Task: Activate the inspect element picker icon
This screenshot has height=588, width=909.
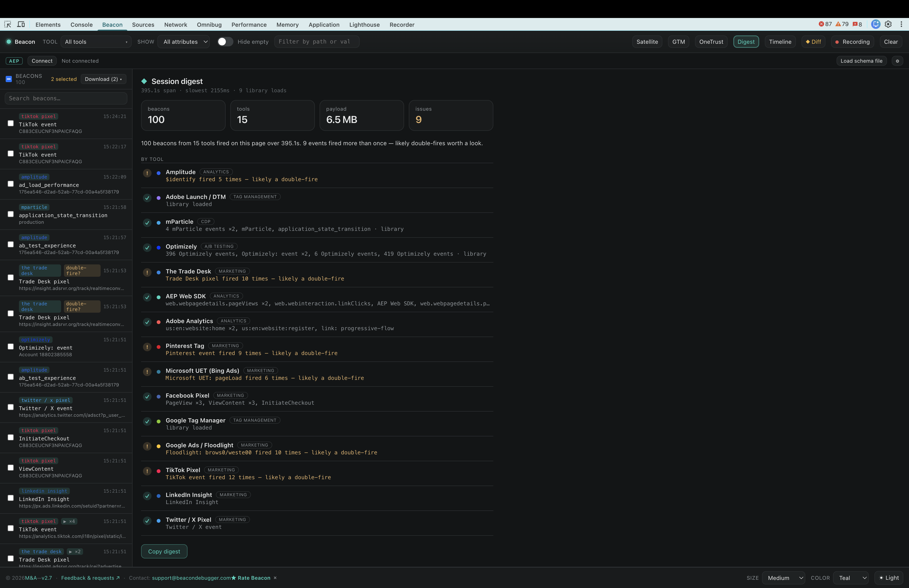Action: [8, 24]
